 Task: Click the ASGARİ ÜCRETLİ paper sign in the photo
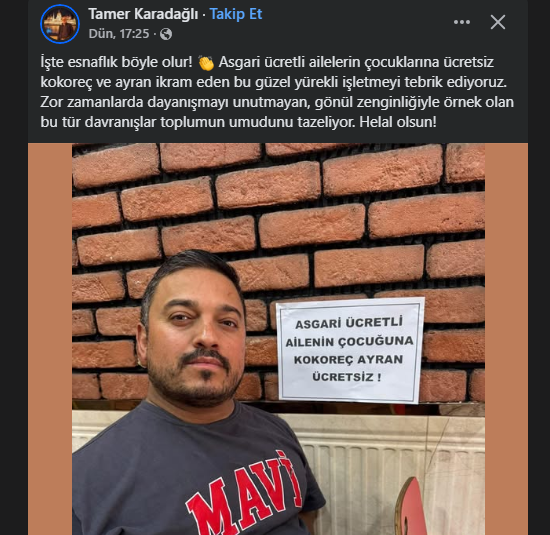pyautogui.click(x=350, y=350)
